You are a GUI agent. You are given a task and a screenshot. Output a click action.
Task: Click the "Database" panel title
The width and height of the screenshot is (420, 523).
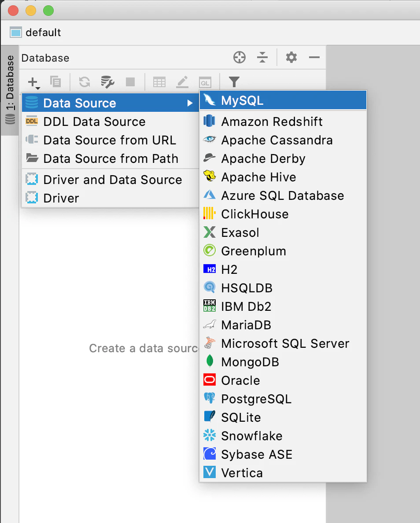(x=45, y=58)
